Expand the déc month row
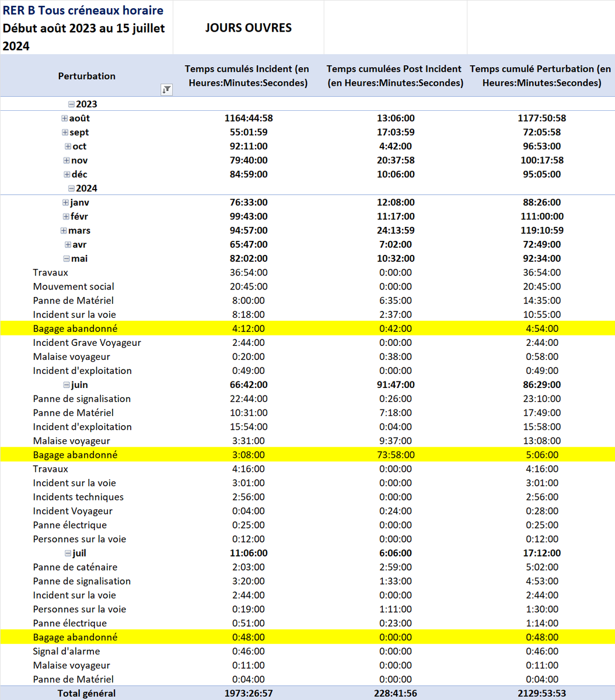615x700 pixels. (x=68, y=174)
